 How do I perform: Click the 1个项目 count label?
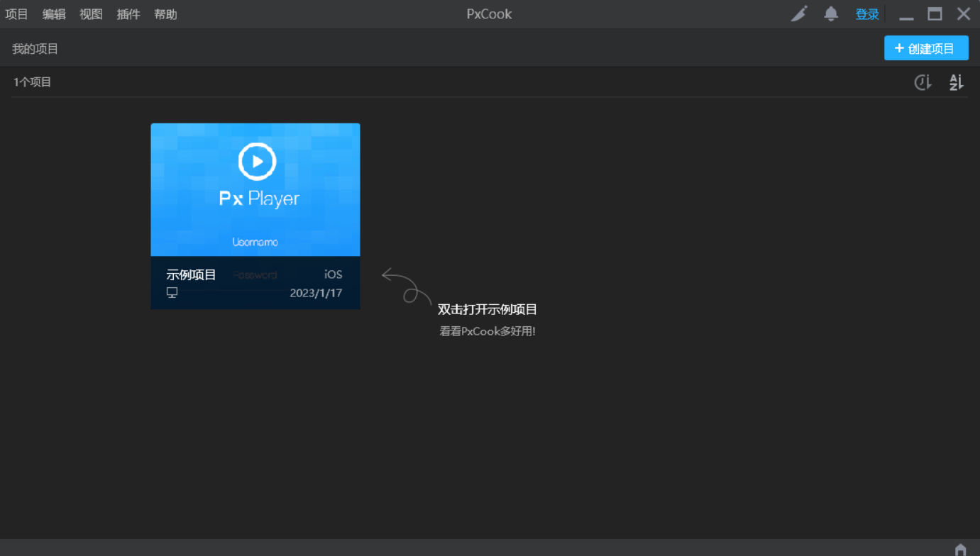point(33,82)
